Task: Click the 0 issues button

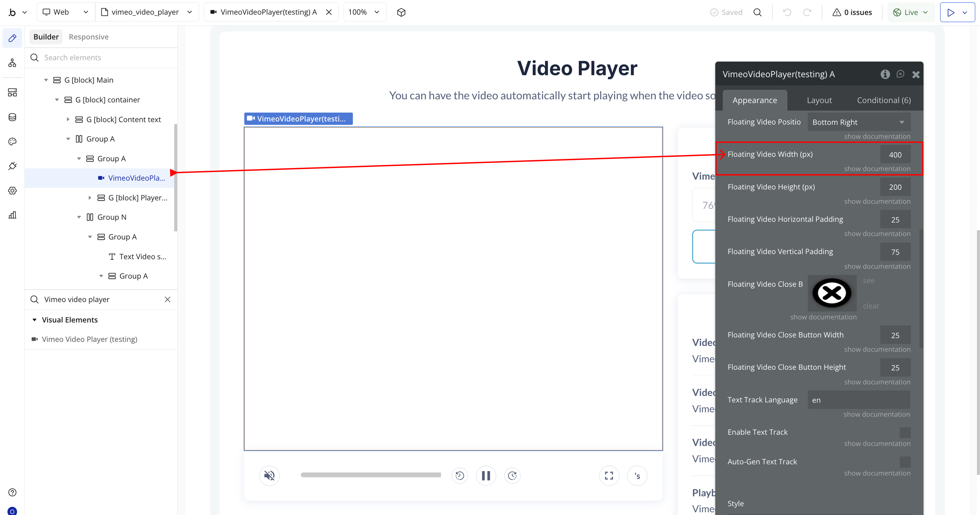Action: [x=852, y=12]
